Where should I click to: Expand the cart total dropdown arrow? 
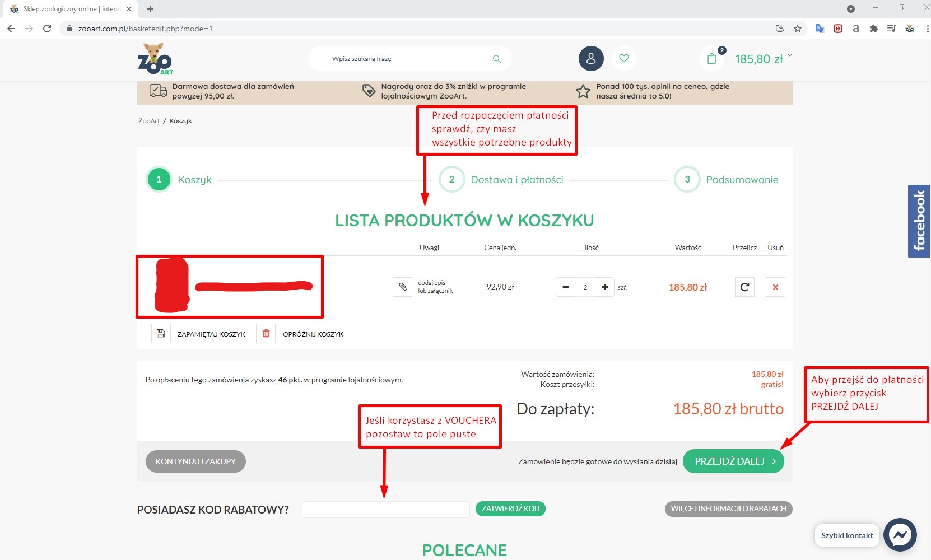pos(790,55)
